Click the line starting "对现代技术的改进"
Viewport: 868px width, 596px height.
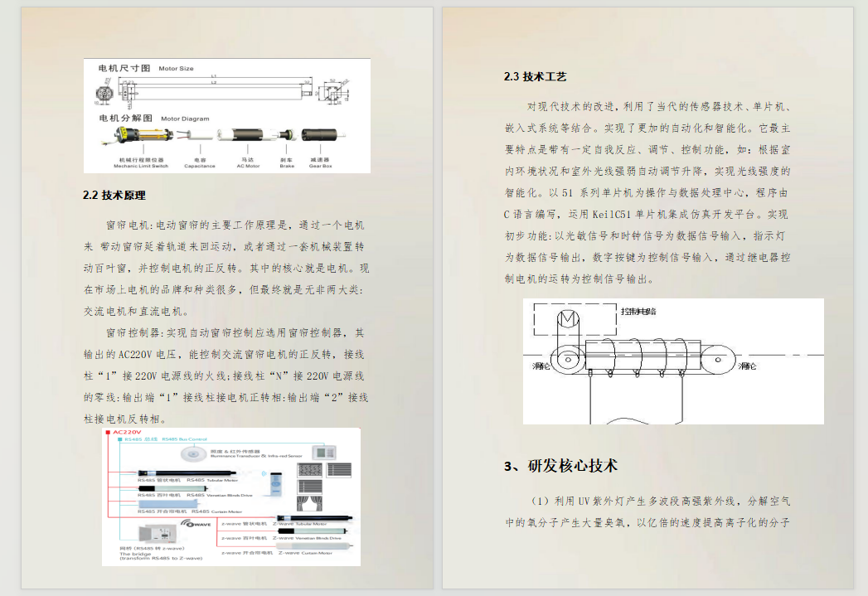[x=659, y=107]
